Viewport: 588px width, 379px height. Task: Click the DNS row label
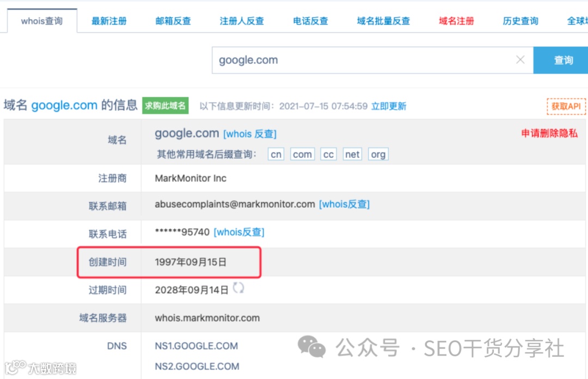pos(117,346)
